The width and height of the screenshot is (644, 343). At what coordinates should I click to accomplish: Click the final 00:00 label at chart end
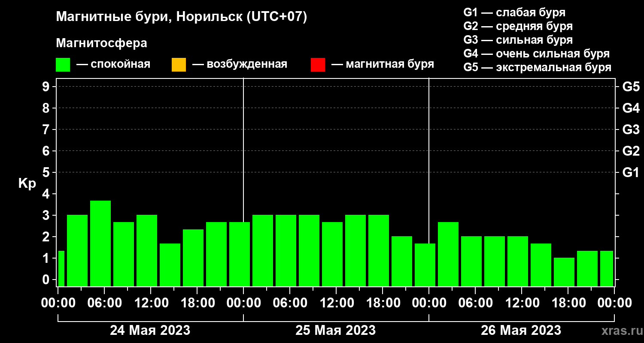click(615, 303)
